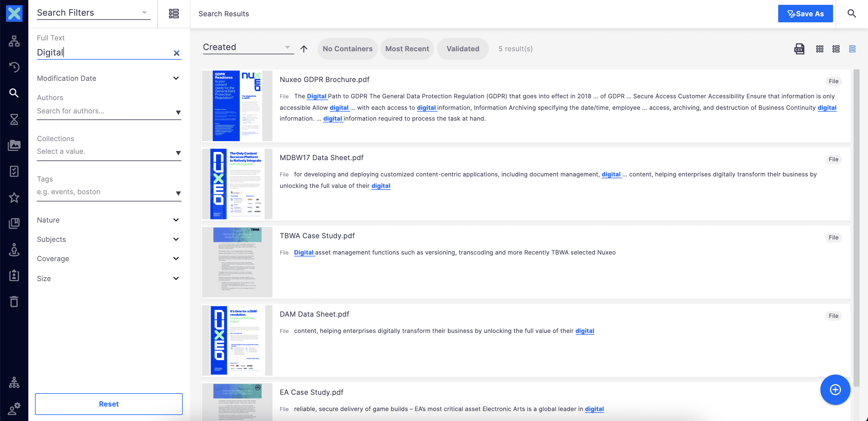The height and width of the screenshot is (421, 868).
Task: Clear the Full Text search field
Action: tap(176, 53)
